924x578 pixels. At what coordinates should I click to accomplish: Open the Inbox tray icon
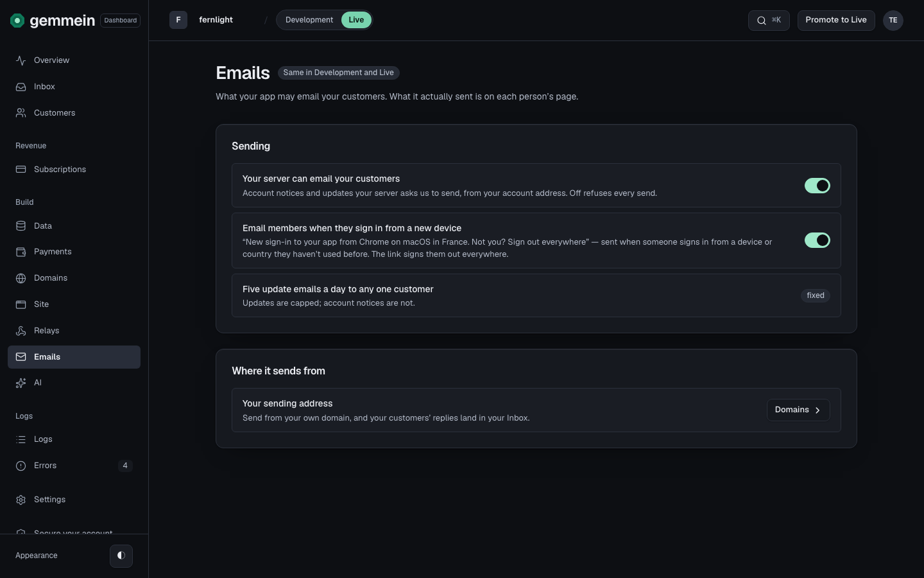21,87
